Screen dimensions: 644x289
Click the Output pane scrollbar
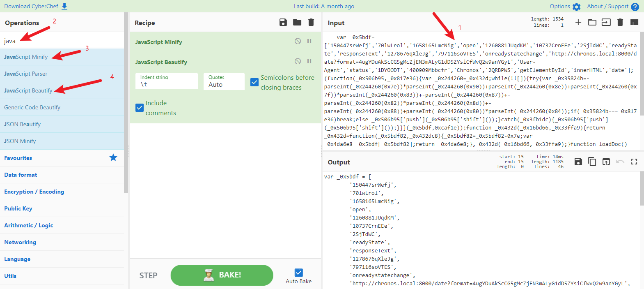642,189
